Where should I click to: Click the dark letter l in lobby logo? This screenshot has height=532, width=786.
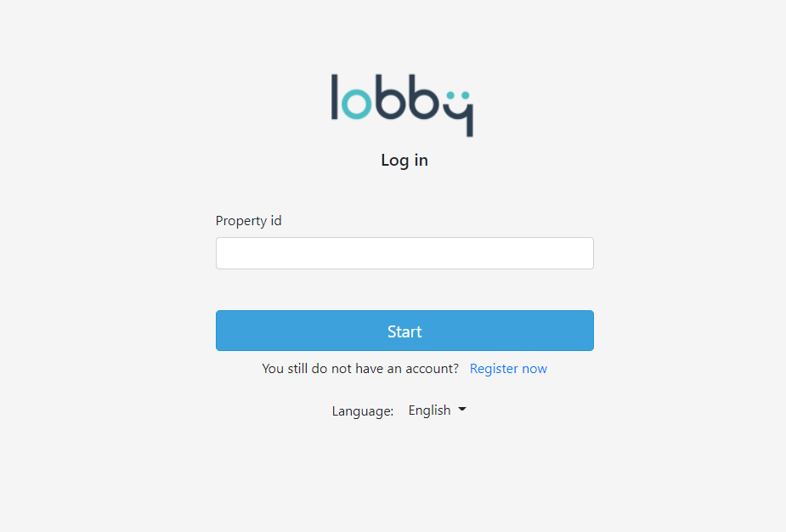point(335,97)
